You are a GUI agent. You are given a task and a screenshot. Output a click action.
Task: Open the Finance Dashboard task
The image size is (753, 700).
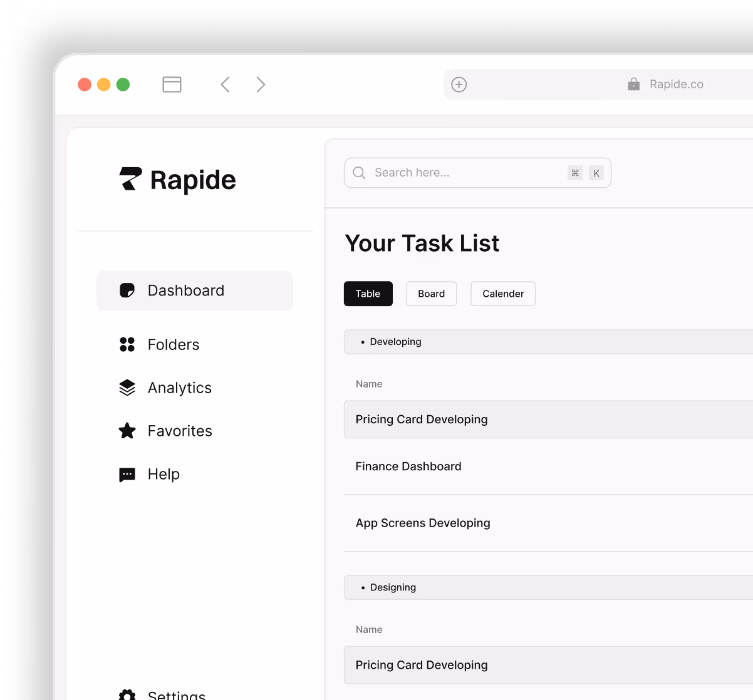(x=408, y=466)
